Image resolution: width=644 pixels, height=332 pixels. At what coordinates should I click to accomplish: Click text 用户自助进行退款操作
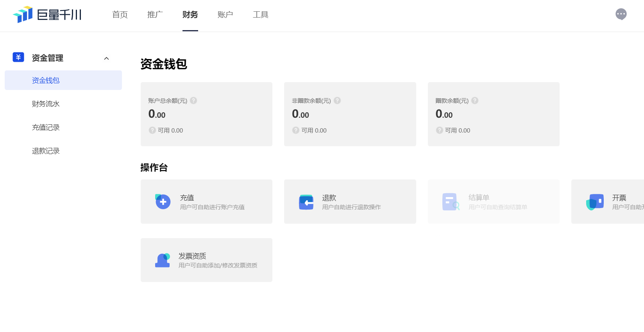351,207
